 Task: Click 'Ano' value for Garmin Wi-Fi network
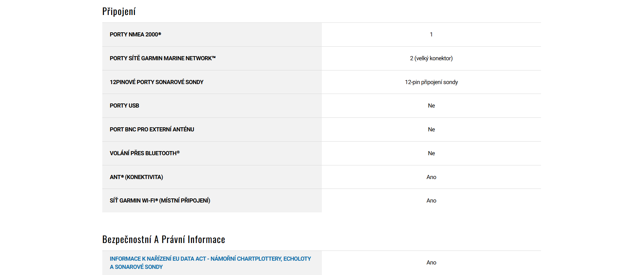click(431, 200)
